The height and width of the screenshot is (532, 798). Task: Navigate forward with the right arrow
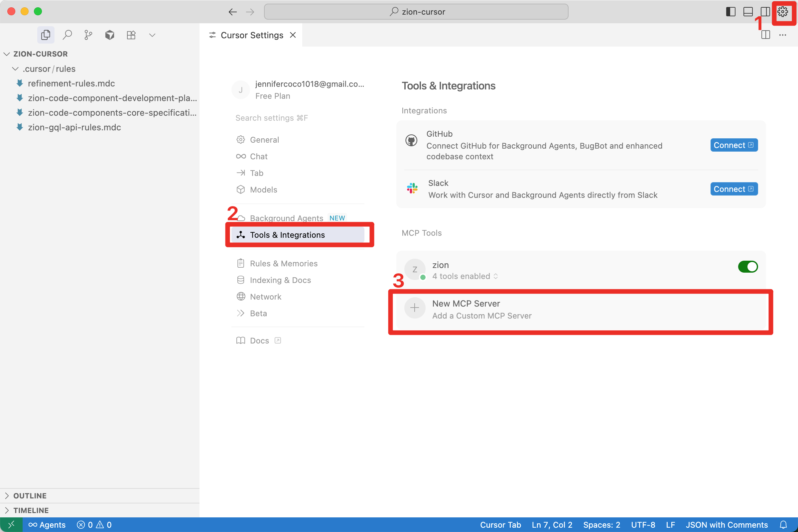250,12
